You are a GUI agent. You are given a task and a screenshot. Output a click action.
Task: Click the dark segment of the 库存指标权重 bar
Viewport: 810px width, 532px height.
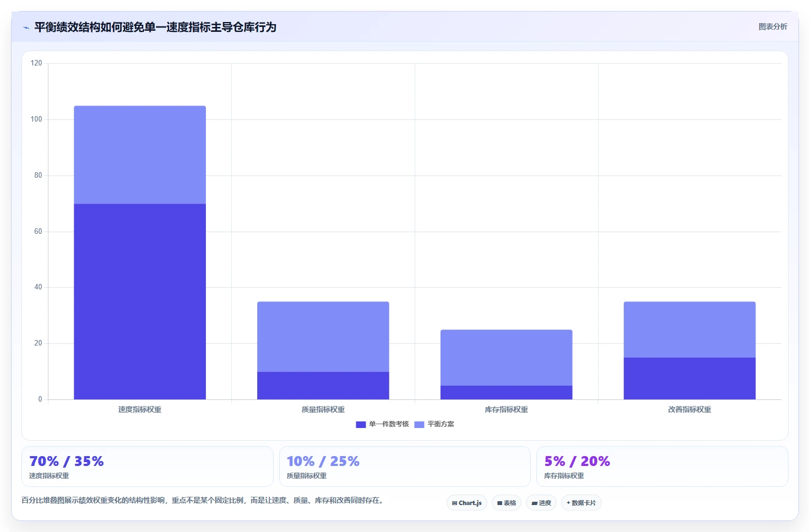click(507, 392)
